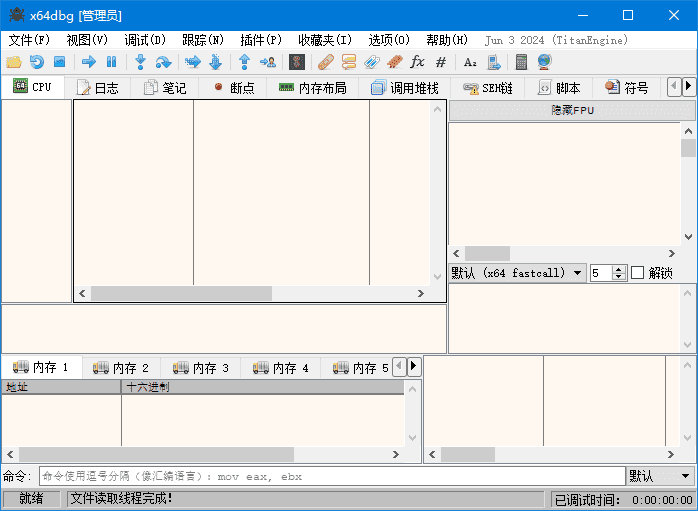
Task: Open the 默认 (x64 fastcall) dropdown
Action: (x=517, y=273)
